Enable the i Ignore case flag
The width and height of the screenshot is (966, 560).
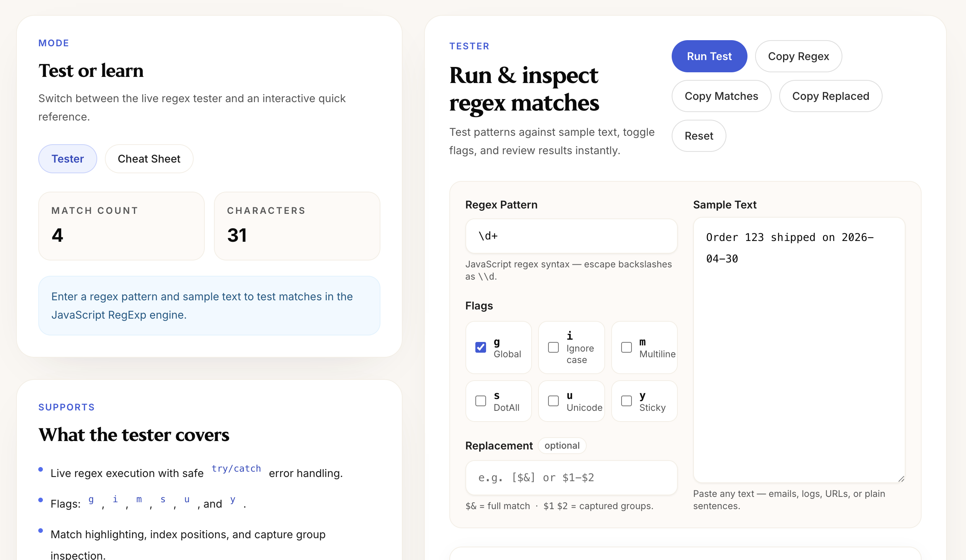(x=553, y=347)
